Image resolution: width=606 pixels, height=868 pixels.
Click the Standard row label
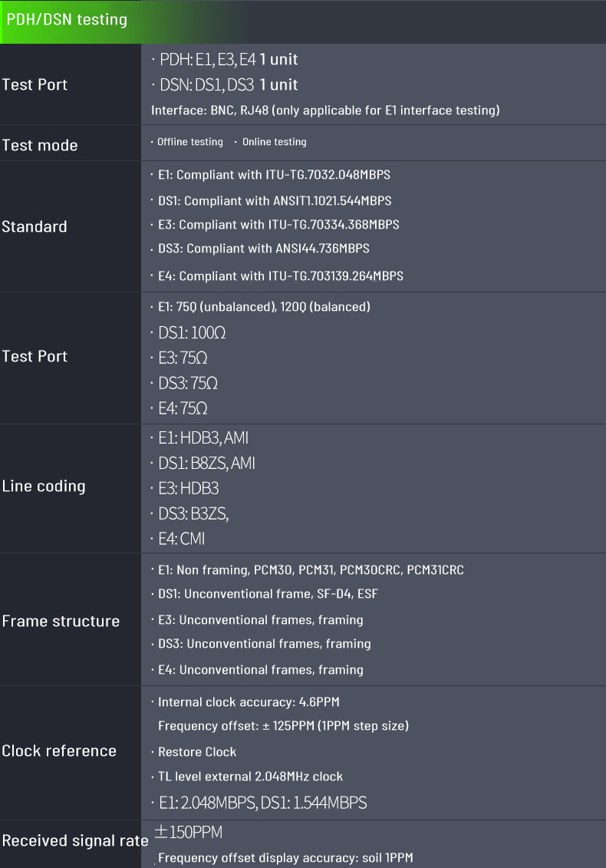[35, 226]
